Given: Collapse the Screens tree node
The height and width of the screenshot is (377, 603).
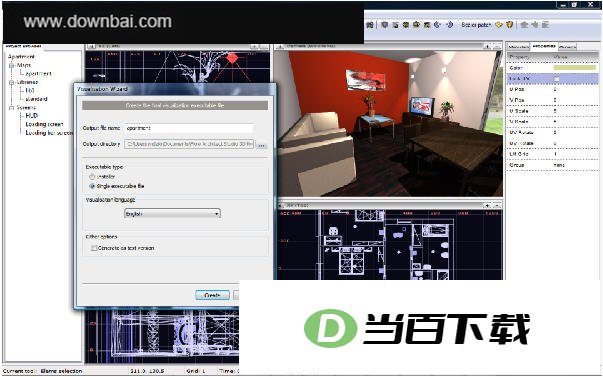Looking at the screenshot, I should point(12,107).
